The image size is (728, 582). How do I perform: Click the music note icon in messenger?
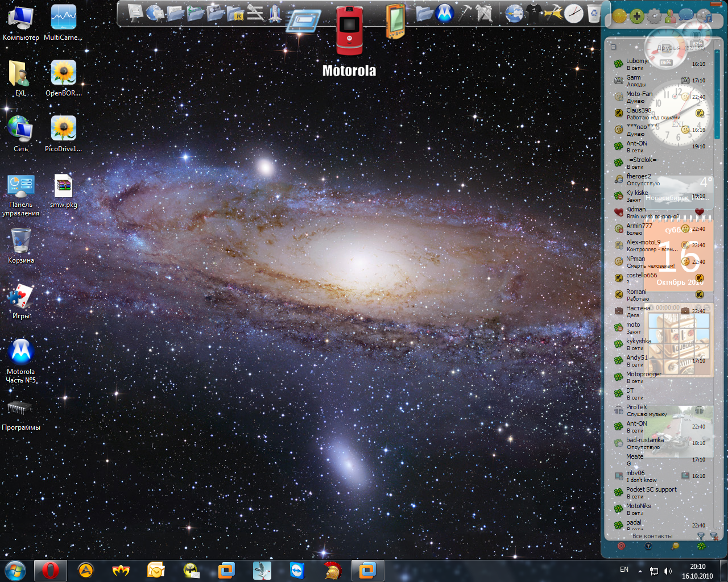705,16
